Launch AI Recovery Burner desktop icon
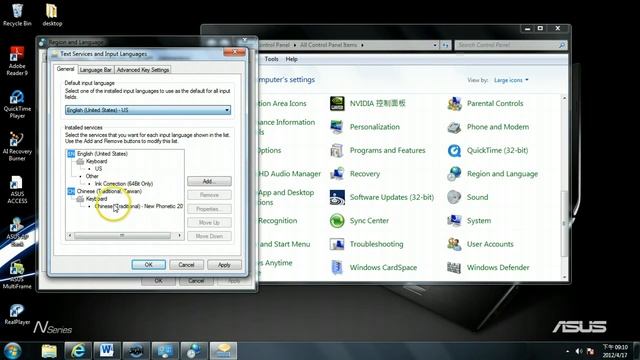The height and width of the screenshot is (360, 640). 17,147
